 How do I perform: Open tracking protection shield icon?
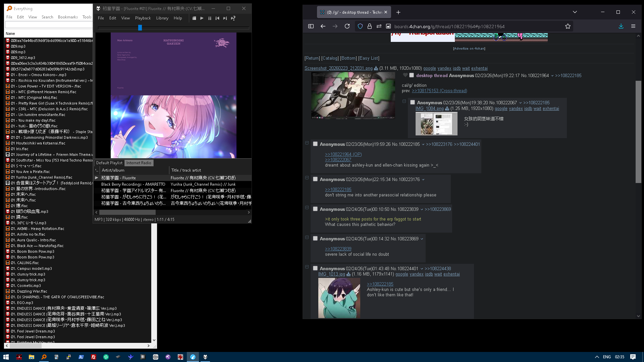tap(360, 26)
